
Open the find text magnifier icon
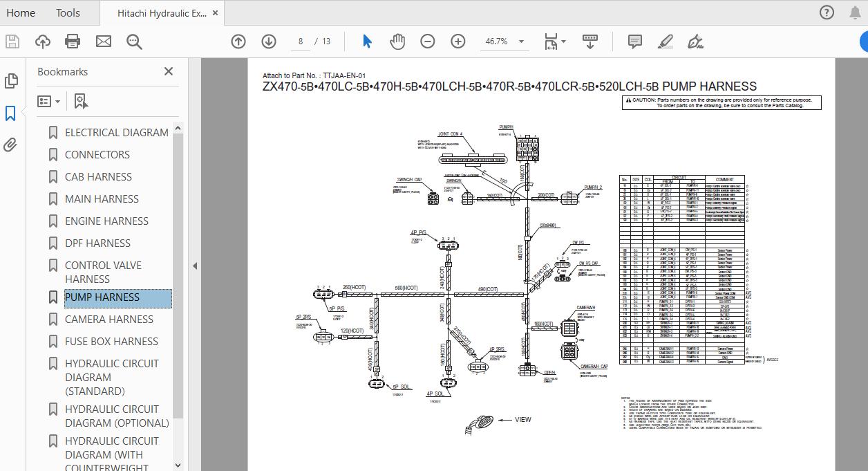[134, 41]
